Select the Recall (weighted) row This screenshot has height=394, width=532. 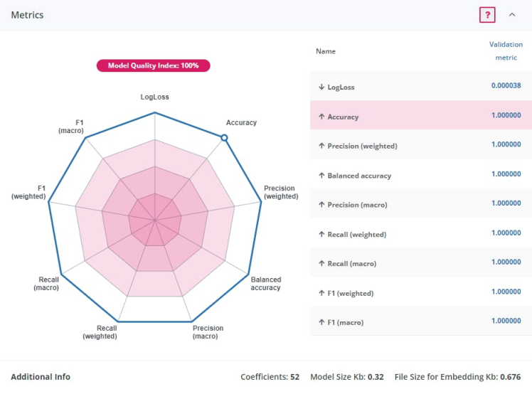click(420, 234)
